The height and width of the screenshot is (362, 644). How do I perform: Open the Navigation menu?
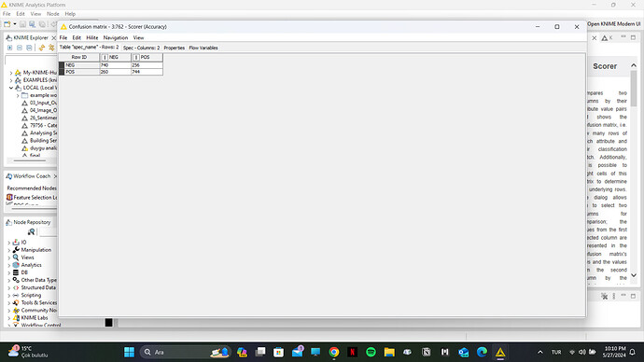116,37
